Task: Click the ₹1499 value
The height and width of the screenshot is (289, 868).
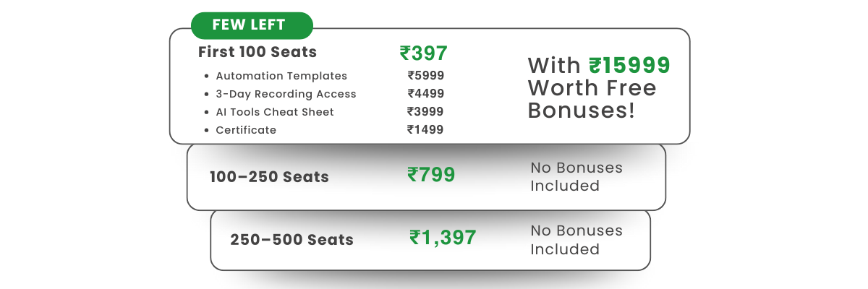Action: click(425, 129)
